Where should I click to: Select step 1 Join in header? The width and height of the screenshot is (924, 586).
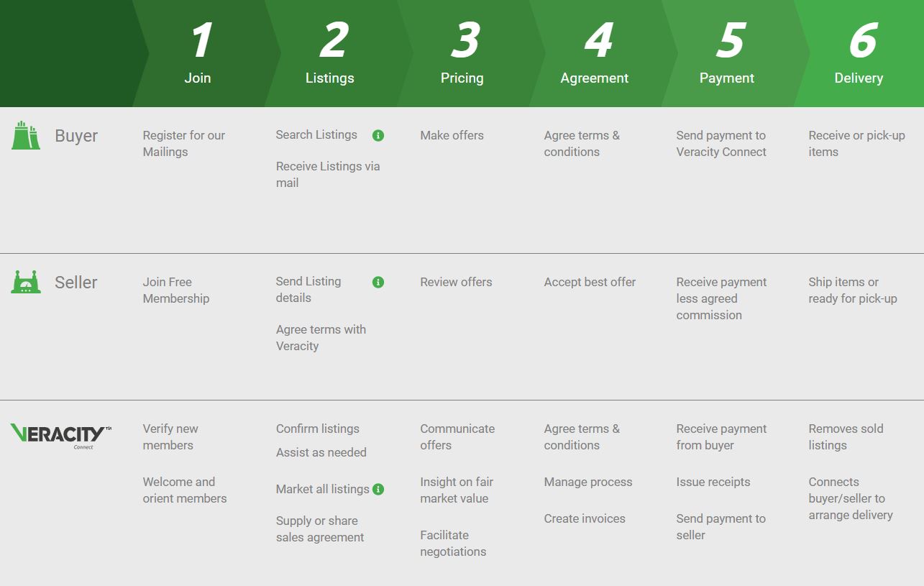[x=198, y=54]
